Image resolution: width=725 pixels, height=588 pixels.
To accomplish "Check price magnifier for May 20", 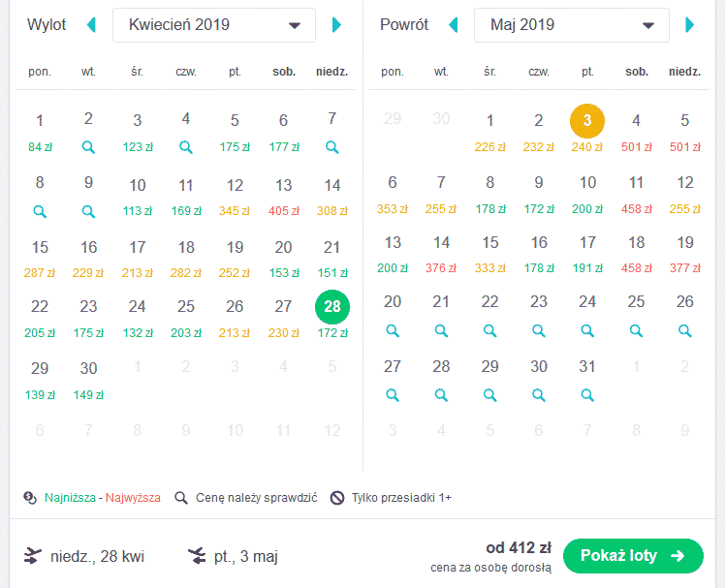I will [393, 330].
